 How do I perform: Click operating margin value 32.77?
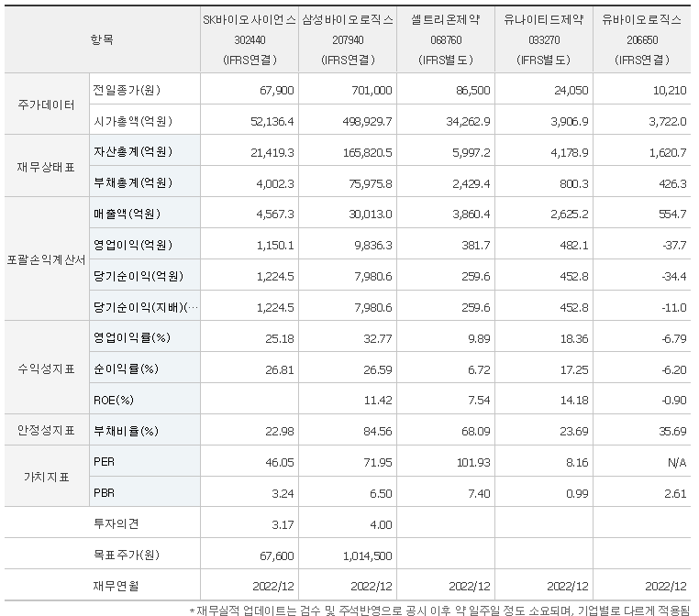pos(378,339)
